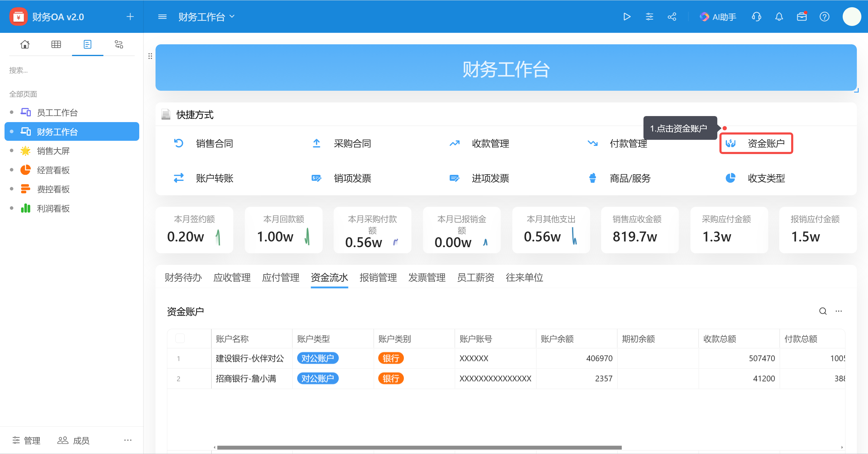
Task: Open the 销项发票 shortcut
Action: tap(341, 178)
